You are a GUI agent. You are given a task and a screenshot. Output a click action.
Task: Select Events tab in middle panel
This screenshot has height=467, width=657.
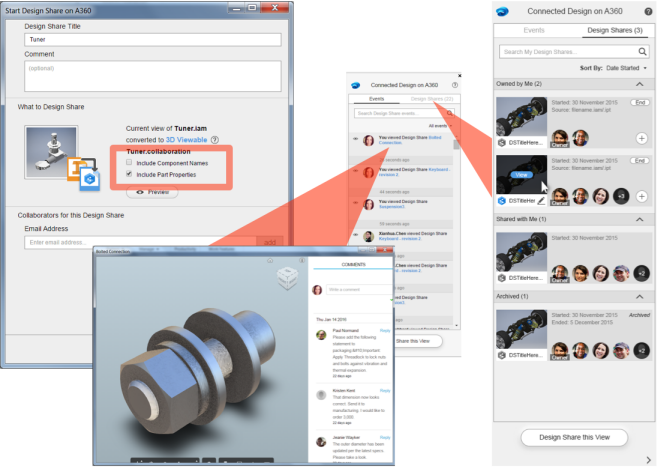(376, 99)
